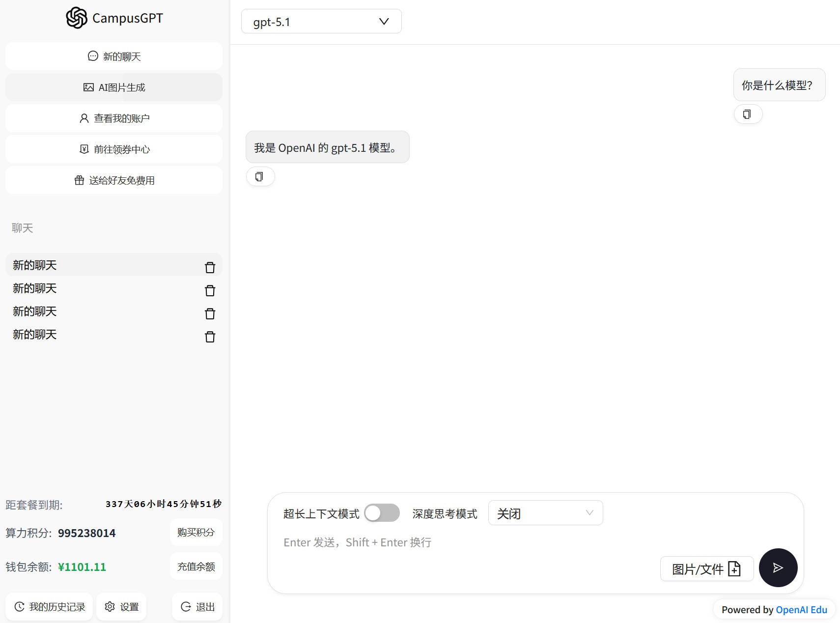Start a new chat via 新的聊天
The width and height of the screenshot is (840, 623).
click(114, 57)
